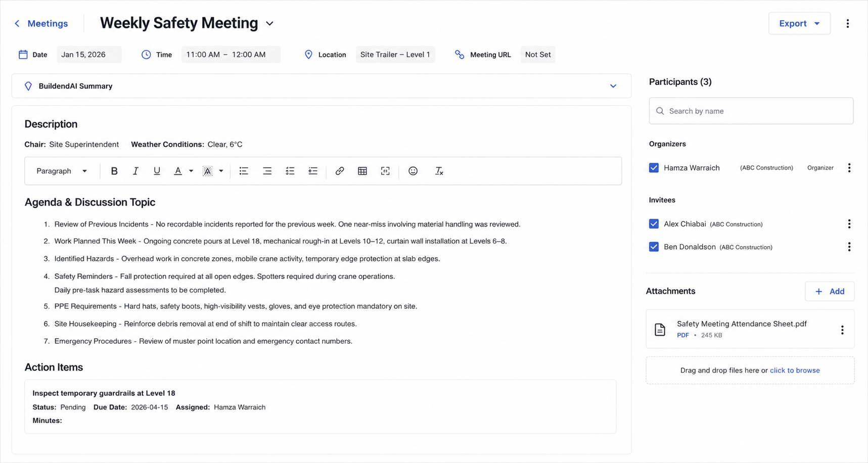The width and height of the screenshot is (868, 463).
Task: Click the PDF document file icon
Action: point(660,330)
